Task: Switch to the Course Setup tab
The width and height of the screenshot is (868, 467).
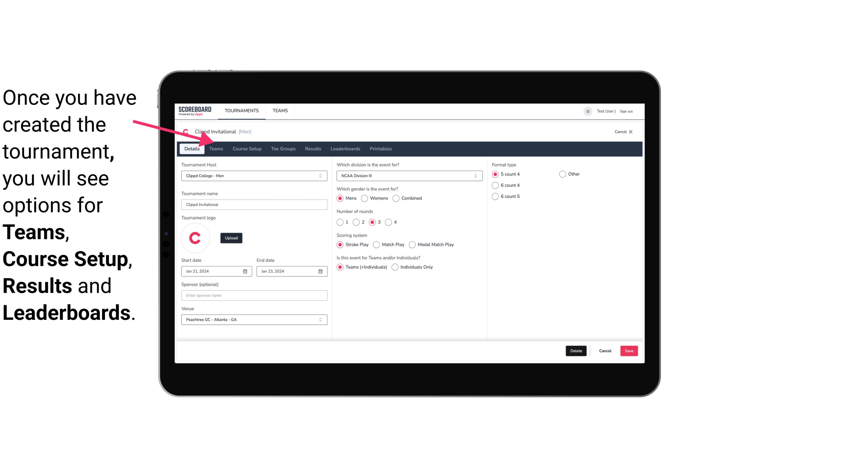Action: click(x=247, y=148)
